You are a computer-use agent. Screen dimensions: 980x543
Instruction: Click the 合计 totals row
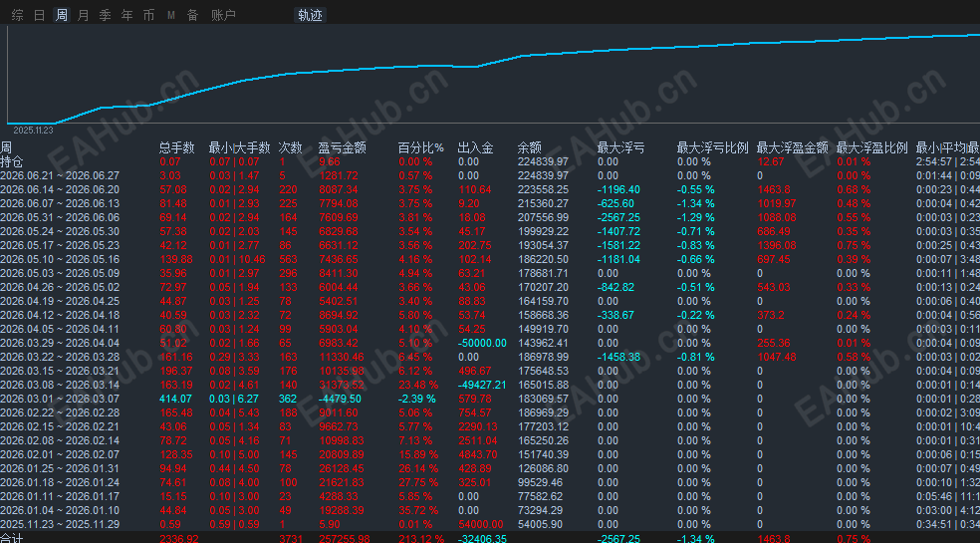point(490,538)
